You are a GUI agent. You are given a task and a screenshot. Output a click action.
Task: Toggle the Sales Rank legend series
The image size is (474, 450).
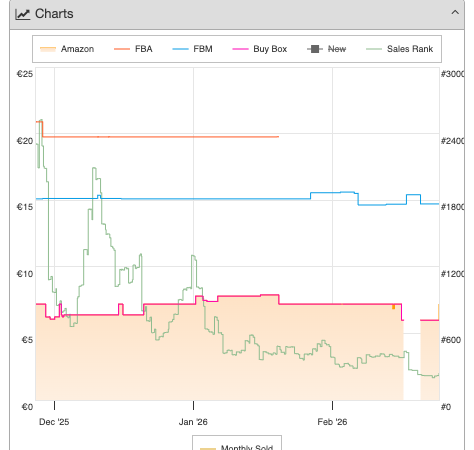(x=399, y=49)
